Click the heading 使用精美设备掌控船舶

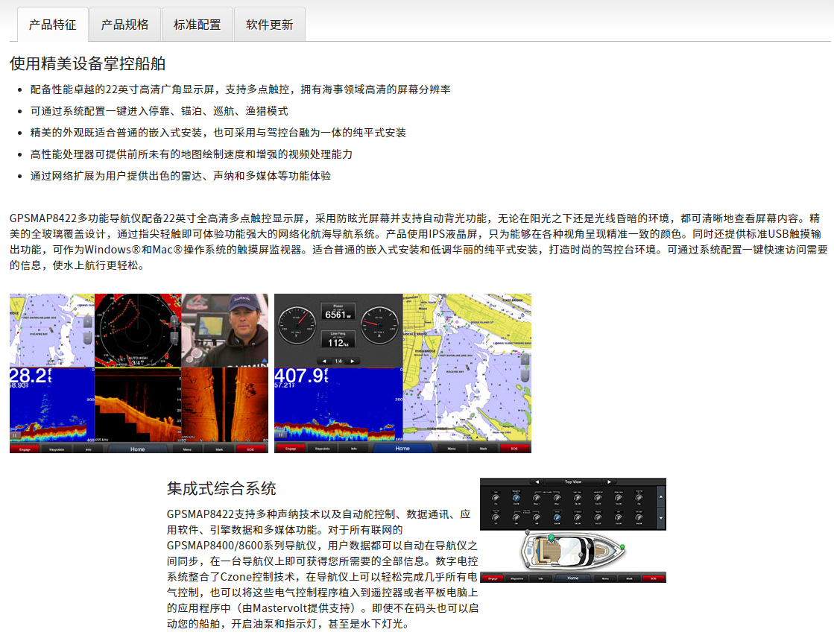coord(88,64)
